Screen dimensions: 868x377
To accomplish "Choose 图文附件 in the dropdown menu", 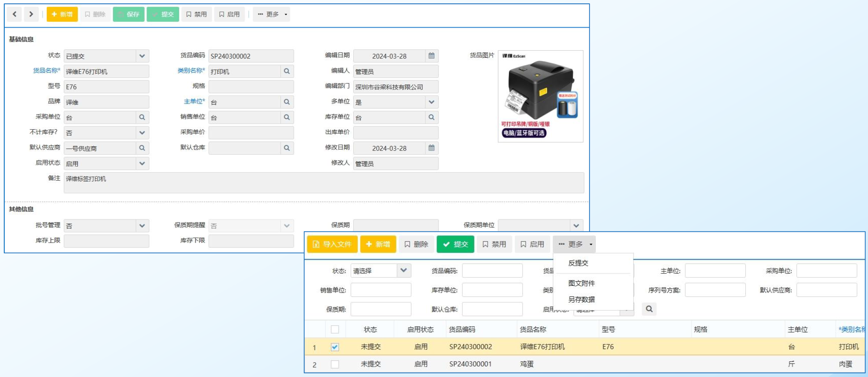I will tap(581, 283).
